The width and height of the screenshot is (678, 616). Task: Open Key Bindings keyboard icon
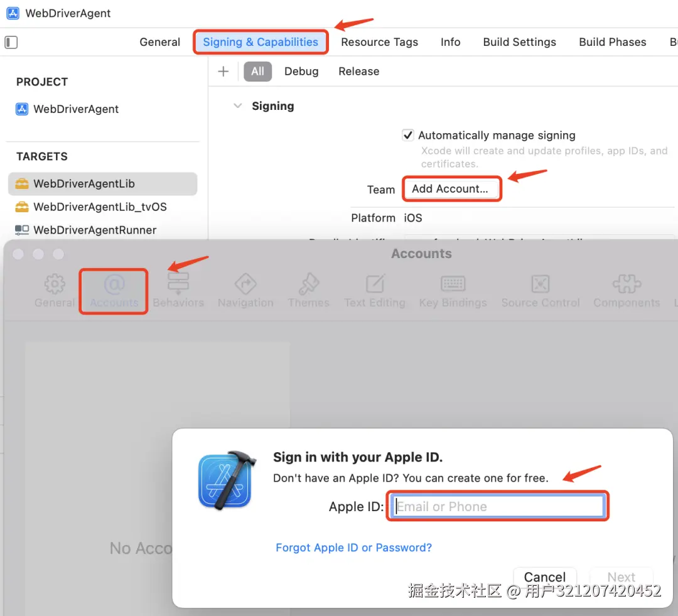pos(453,284)
